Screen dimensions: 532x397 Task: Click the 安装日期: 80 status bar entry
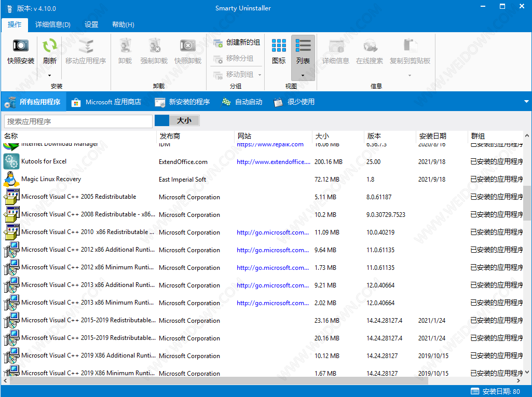(x=501, y=392)
